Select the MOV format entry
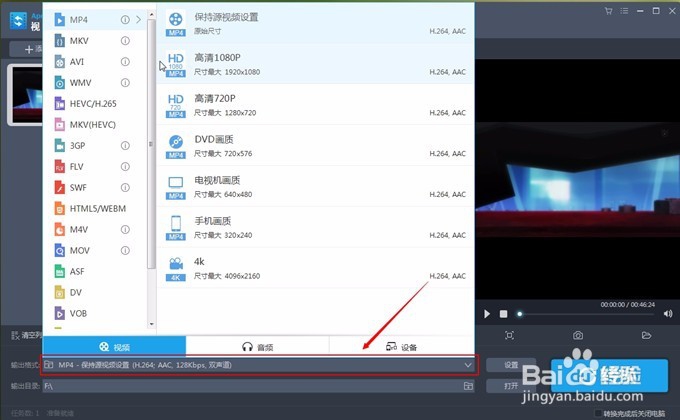This screenshot has height=420, width=680. [x=95, y=250]
